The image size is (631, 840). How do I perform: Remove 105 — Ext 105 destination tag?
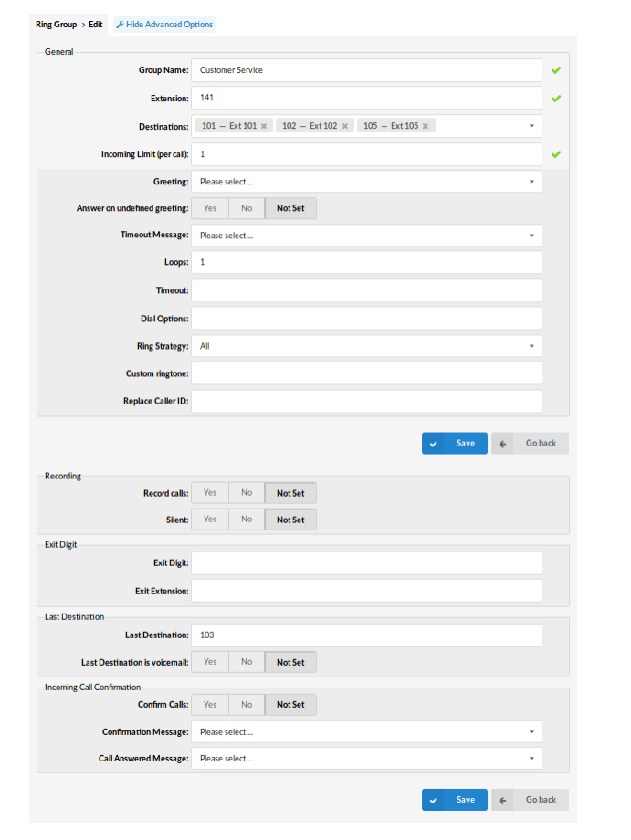click(426, 126)
